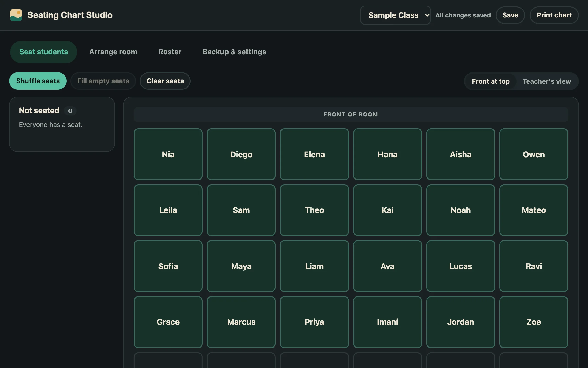Select Nia's seat
Screen dimensions: 588x368
click(x=168, y=154)
